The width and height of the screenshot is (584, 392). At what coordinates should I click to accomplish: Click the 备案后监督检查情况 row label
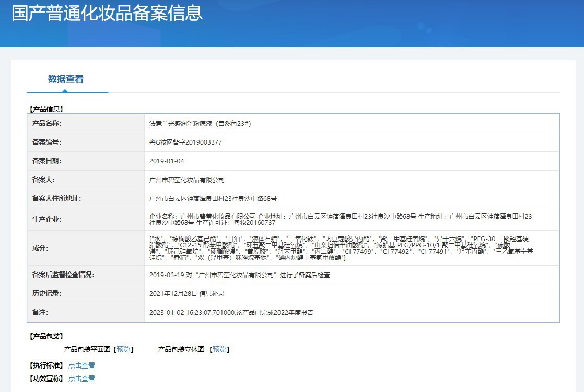click(63, 275)
